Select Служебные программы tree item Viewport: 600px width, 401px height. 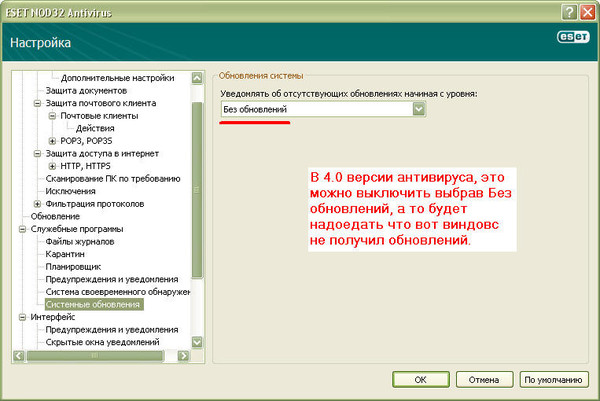(77, 229)
